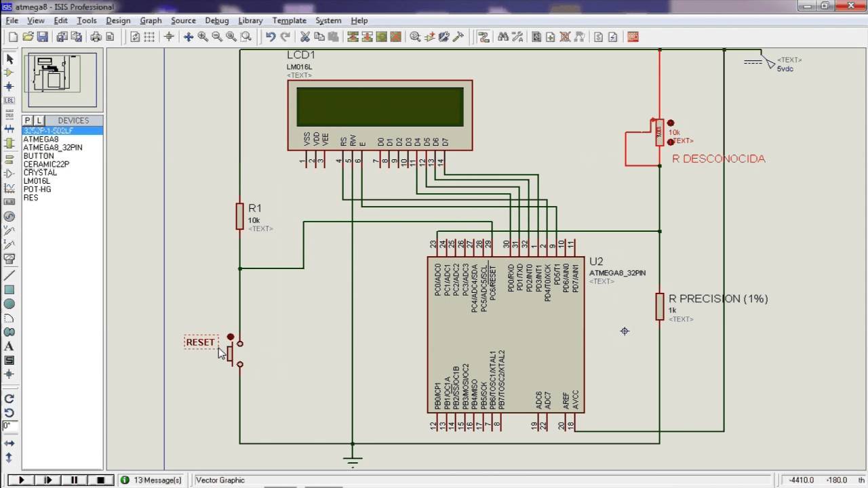868x488 pixels.
Task: Generate the bill of materials report
Action: (599, 37)
